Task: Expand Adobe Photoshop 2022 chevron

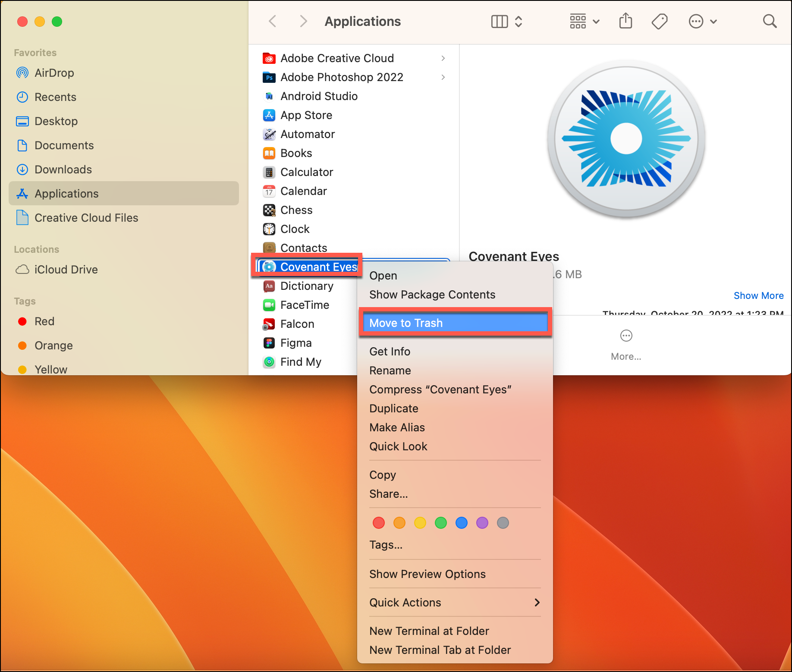Action: (x=443, y=77)
